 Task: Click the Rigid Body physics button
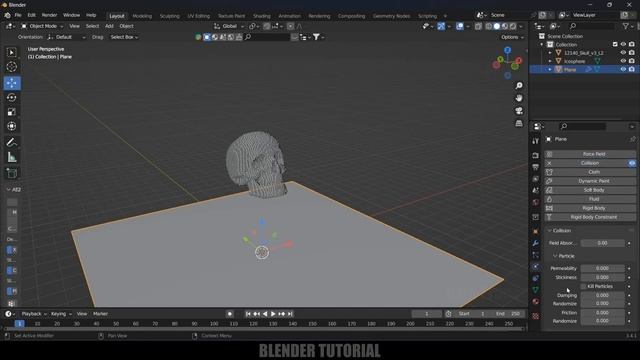590,208
